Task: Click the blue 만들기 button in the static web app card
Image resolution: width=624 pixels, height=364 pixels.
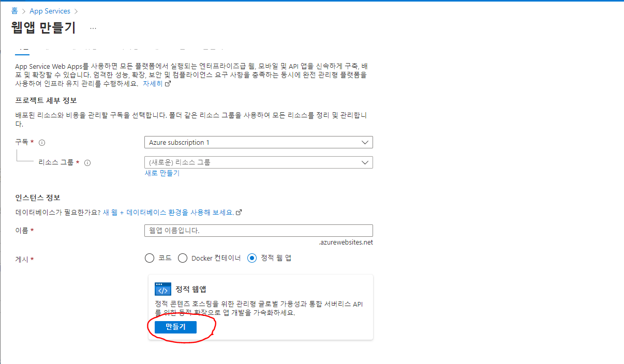Action: click(x=175, y=327)
